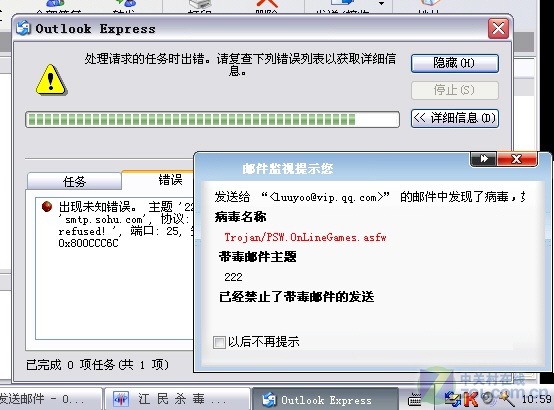Select the unknown error entry red icon
Image resolution: width=554 pixels, height=410 pixels.
(47, 206)
